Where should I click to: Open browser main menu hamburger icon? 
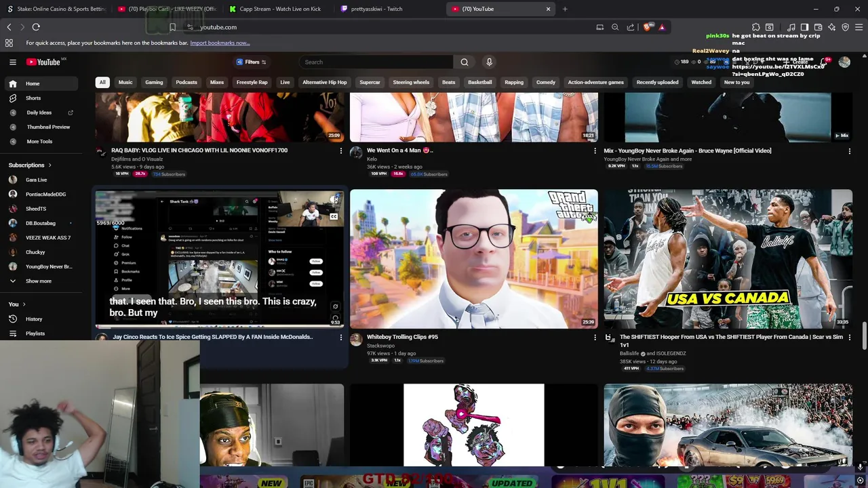[x=859, y=27]
